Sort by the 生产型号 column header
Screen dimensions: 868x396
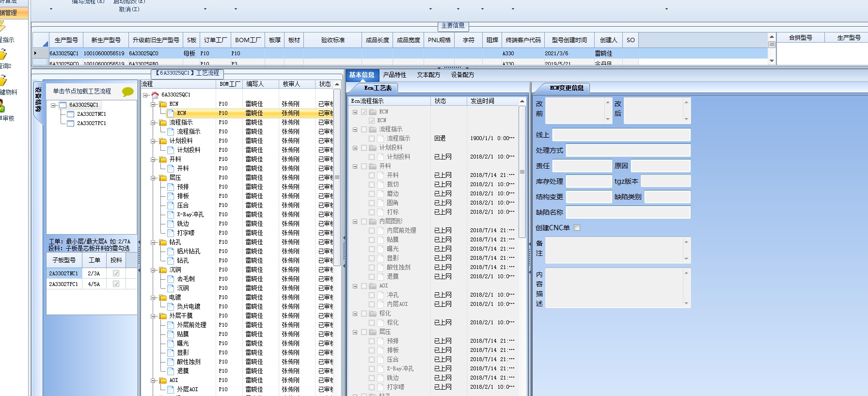(x=66, y=40)
